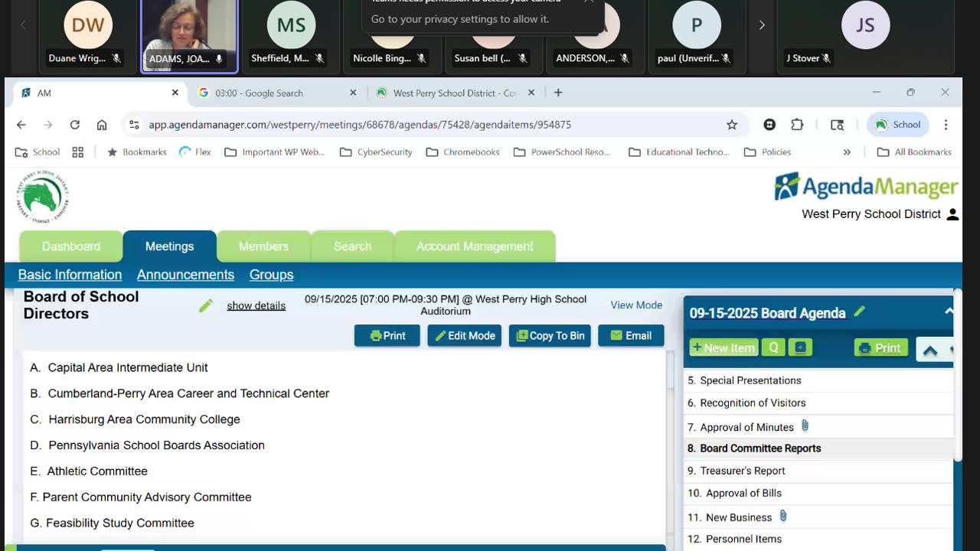Open All Bookmarks folder
The height and width of the screenshot is (551, 980).
coord(914,152)
